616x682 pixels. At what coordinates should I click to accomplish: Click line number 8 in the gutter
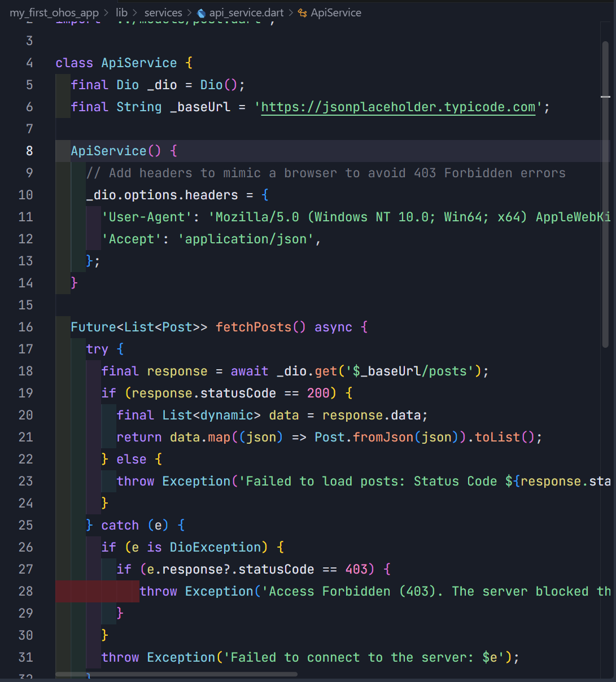pos(29,151)
